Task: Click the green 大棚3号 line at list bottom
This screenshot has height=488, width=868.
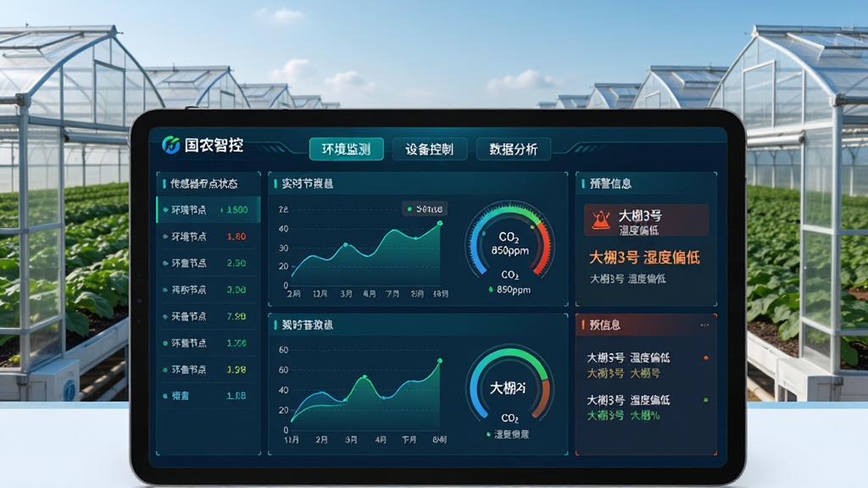Action: pos(623,415)
